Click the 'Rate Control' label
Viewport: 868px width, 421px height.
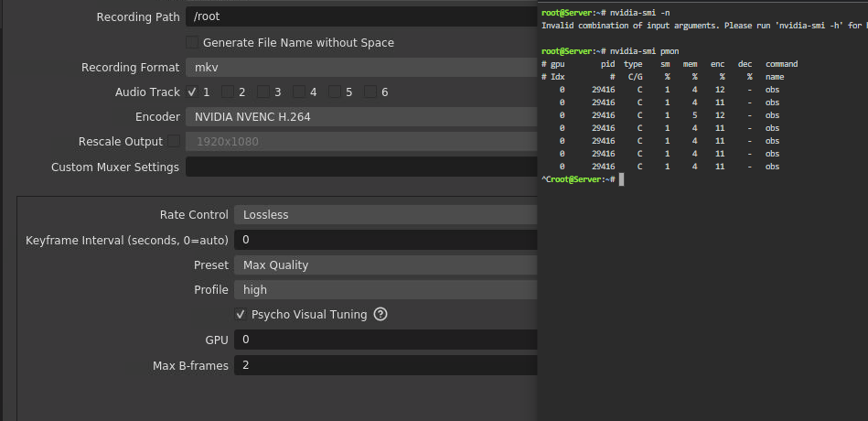(194, 215)
